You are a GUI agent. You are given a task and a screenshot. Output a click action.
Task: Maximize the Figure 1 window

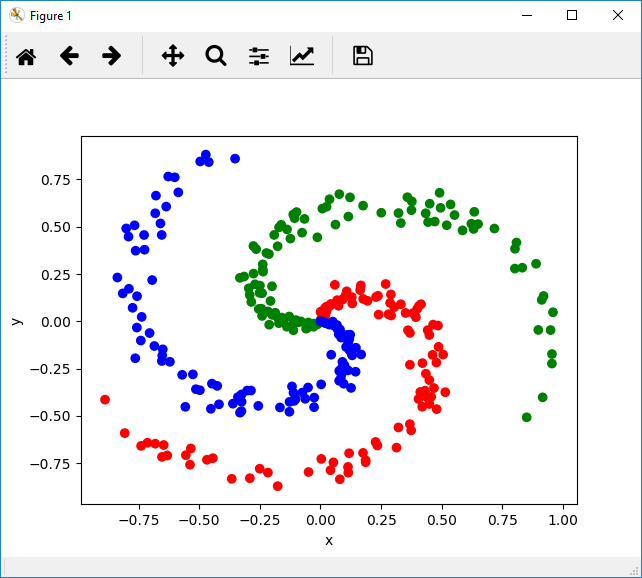click(x=572, y=16)
